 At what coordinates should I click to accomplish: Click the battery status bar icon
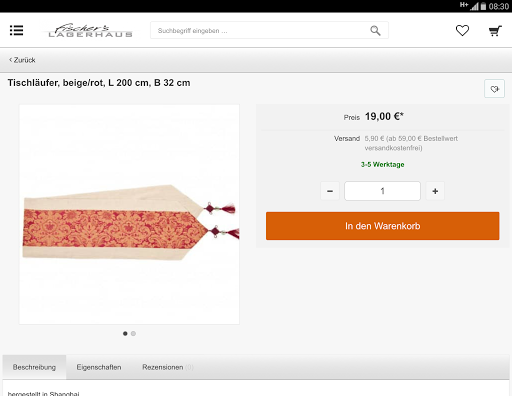pyautogui.click(x=483, y=6)
